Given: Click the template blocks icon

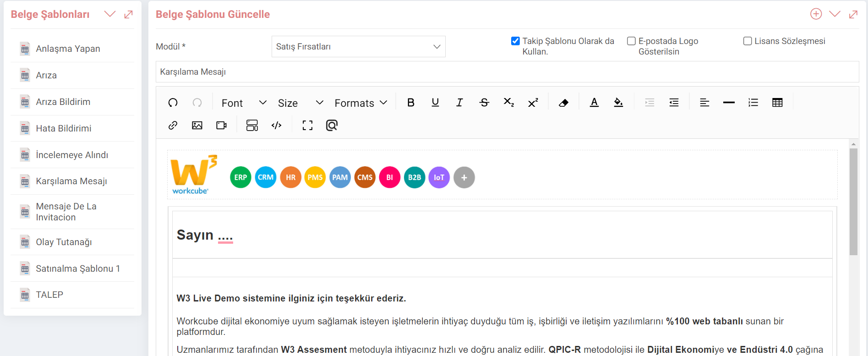Looking at the screenshot, I should click(252, 125).
